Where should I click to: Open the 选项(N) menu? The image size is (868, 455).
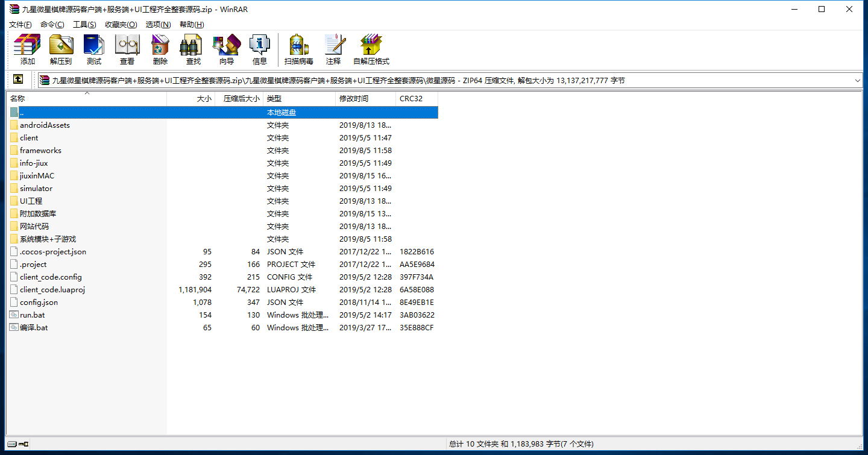point(159,25)
